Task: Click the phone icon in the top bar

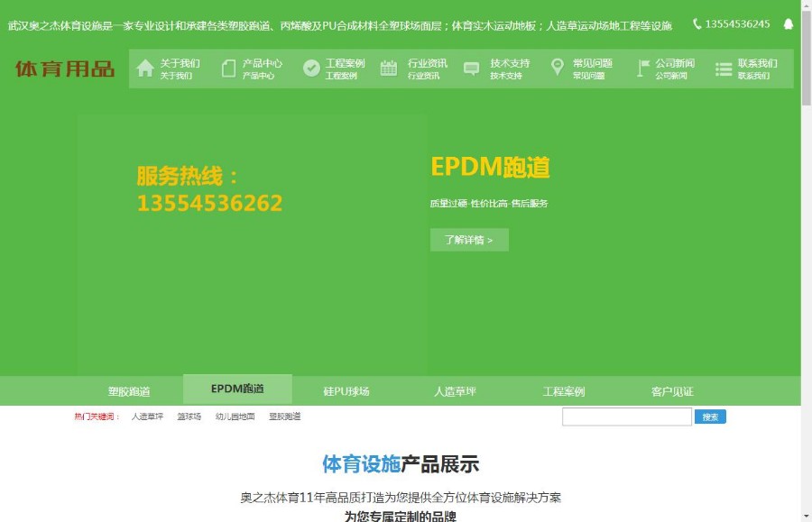Action: coord(697,23)
